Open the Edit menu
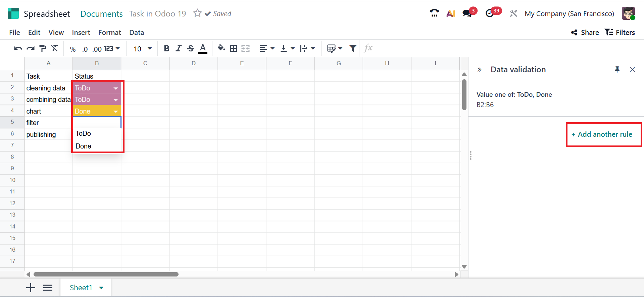This screenshot has height=297, width=644. coord(34,33)
